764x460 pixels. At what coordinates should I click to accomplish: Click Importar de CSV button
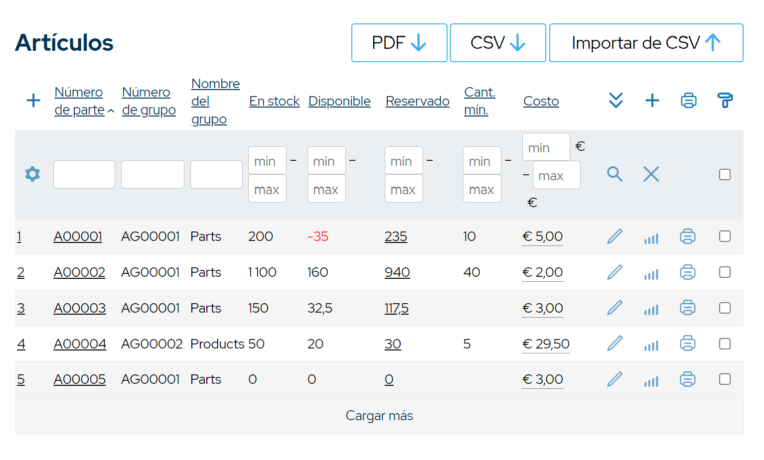tap(646, 43)
